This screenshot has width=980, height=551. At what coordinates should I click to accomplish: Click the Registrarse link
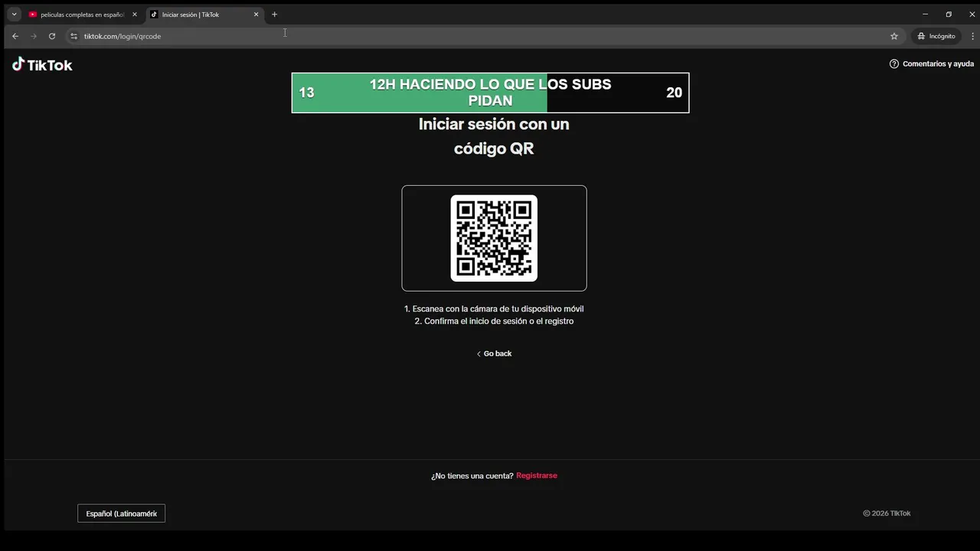(x=537, y=475)
